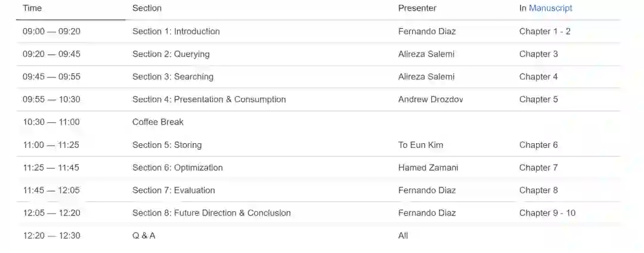
Task: Select presenter Hamed Zamani
Action: coord(428,168)
